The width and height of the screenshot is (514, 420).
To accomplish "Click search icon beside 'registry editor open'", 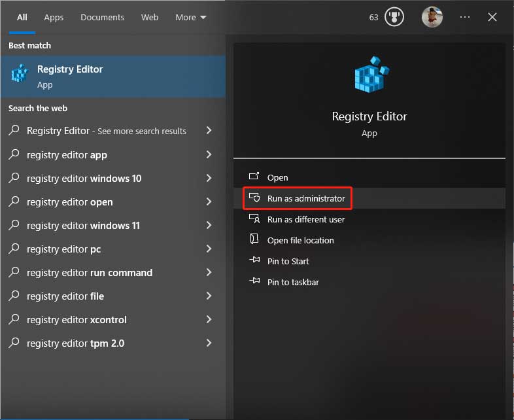I will pyautogui.click(x=14, y=201).
